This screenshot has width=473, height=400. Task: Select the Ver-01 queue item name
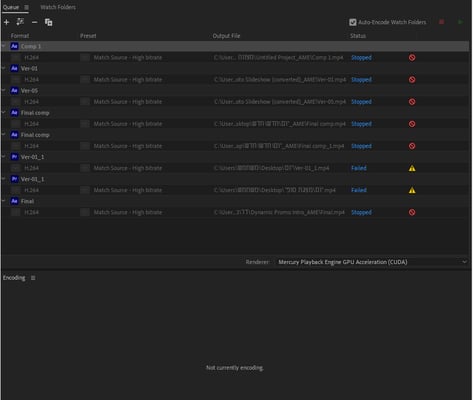pos(29,68)
